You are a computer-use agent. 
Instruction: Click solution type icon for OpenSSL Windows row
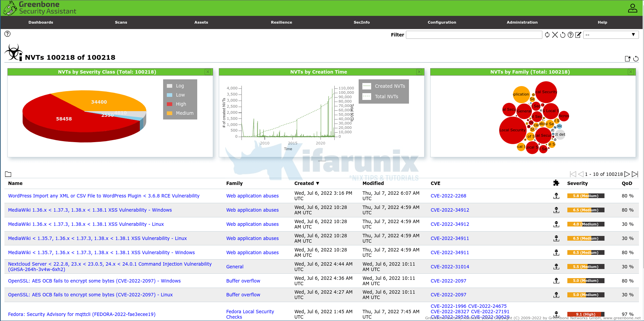(x=556, y=281)
